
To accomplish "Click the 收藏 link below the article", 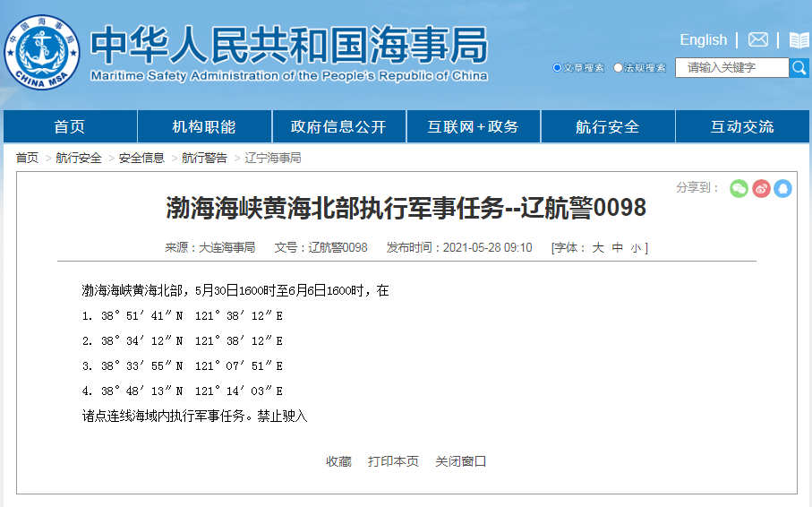I will [338, 461].
